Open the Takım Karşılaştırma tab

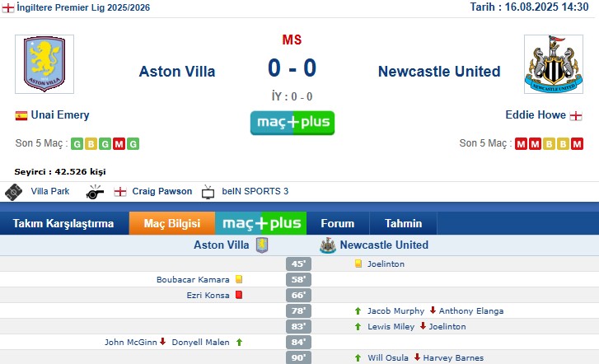coord(63,223)
